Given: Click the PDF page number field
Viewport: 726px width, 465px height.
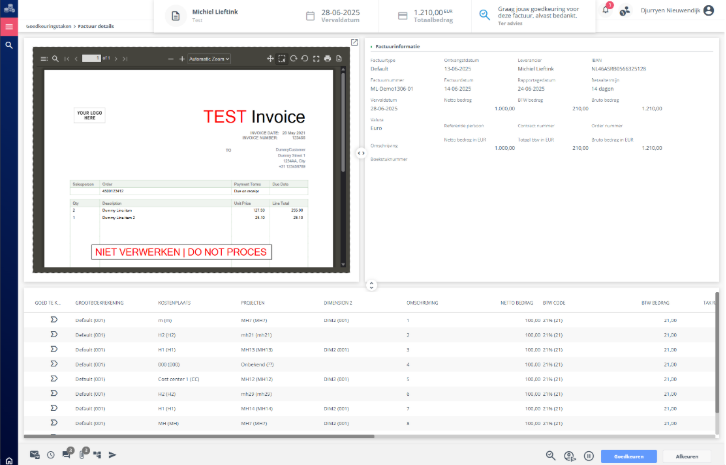Looking at the screenshot, I should coord(91,58).
